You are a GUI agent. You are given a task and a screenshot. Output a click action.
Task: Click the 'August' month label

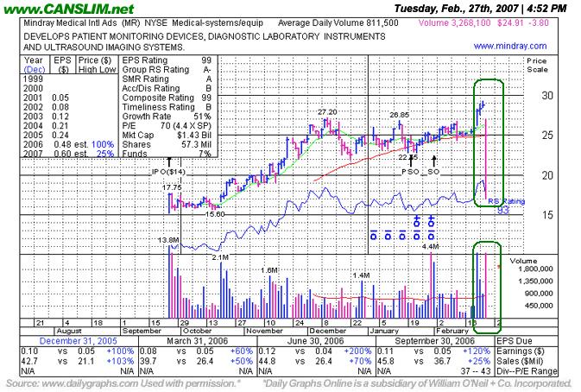(x=69, y=331)
